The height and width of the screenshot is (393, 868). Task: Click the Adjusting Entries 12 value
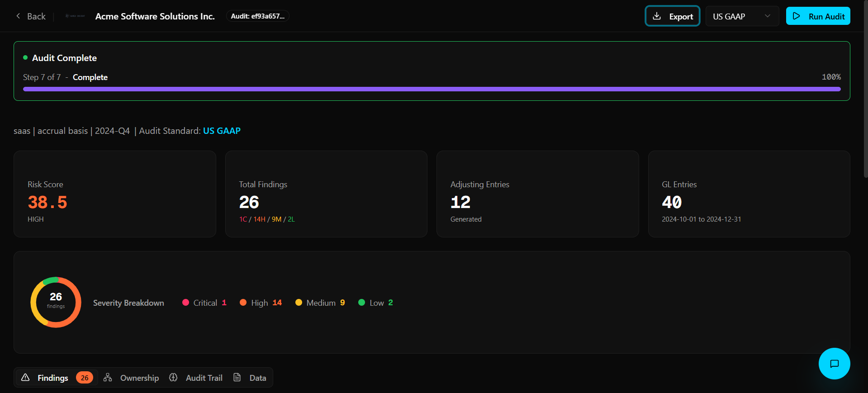pyautogui.click(x=460, y=202)
